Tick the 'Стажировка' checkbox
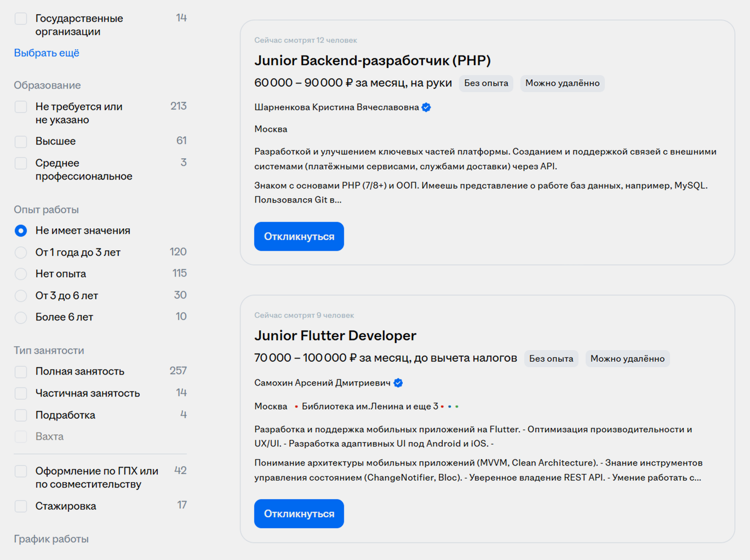750x560 pixels. (21, 506)
